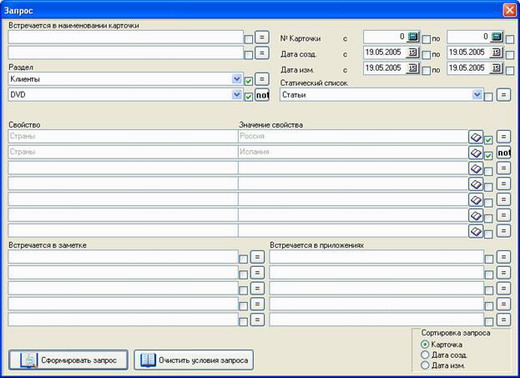Toggle equals operator for last note field
The height and width of the screenshot is (378, 520).
pyautogui.click(x=257, y=320)
